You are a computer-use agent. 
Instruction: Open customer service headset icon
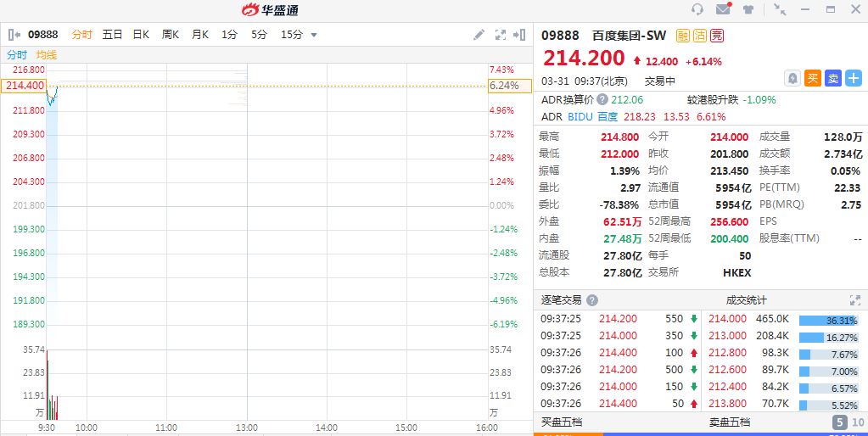pyautogui.click(x=697, y=9)
